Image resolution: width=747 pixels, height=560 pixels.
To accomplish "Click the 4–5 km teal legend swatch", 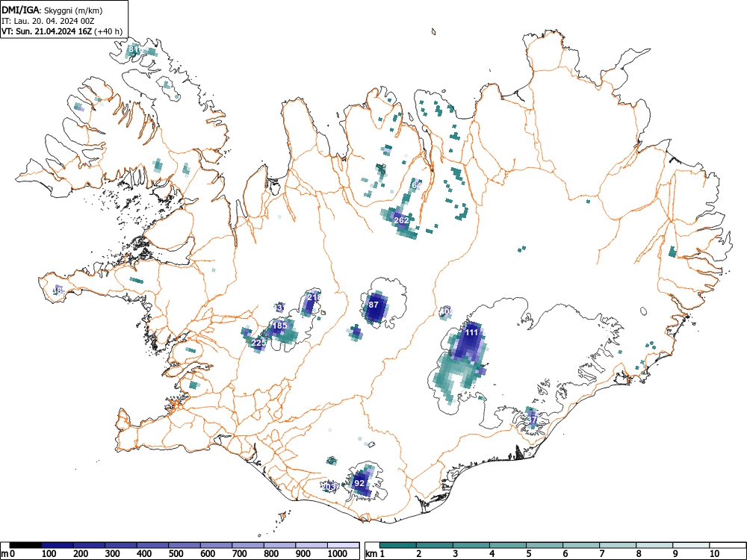I will click(x=508, y=545).
